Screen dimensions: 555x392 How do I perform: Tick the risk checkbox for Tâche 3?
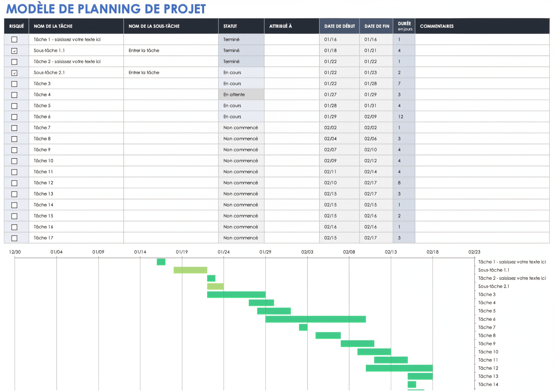pos(14,84)
